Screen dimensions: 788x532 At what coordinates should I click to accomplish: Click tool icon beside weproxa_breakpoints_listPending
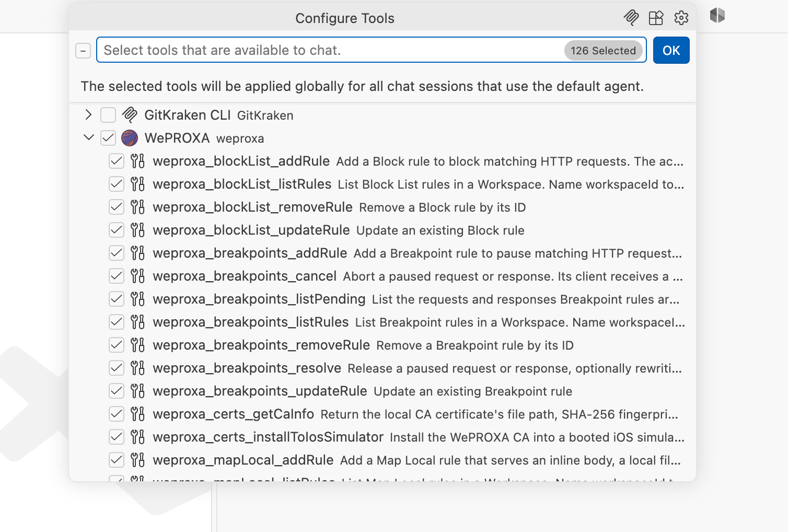point(137,299)
